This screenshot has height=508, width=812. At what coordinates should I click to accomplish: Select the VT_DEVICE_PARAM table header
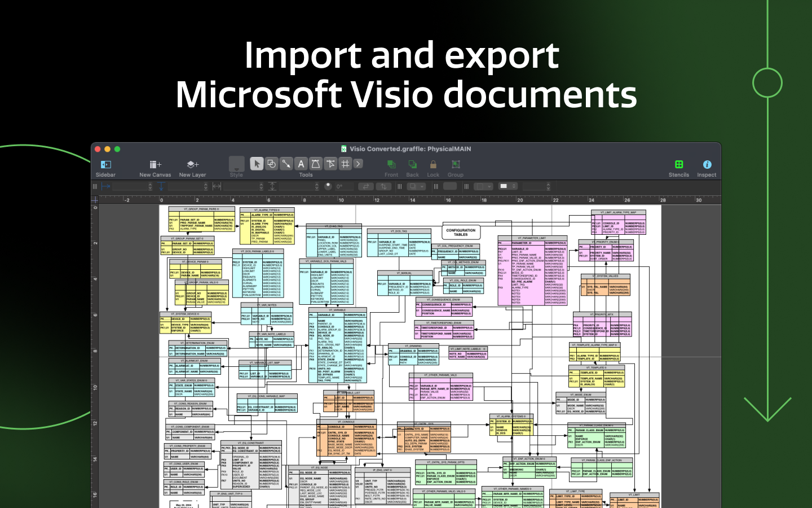pos(196,261)
